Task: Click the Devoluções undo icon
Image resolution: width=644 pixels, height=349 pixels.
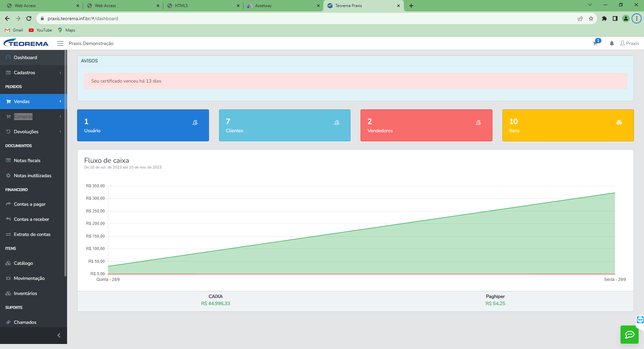Action: click(x=8, y=132)
